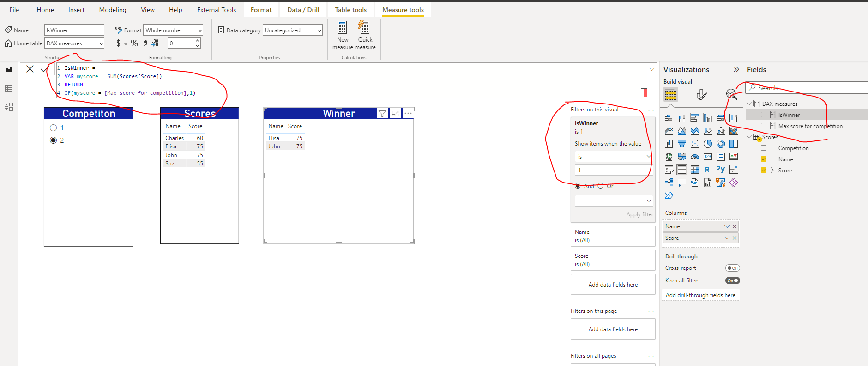Open the Format dropdown showing Whole number
Viewport: 868px width, 366px height.
[173, 30]
